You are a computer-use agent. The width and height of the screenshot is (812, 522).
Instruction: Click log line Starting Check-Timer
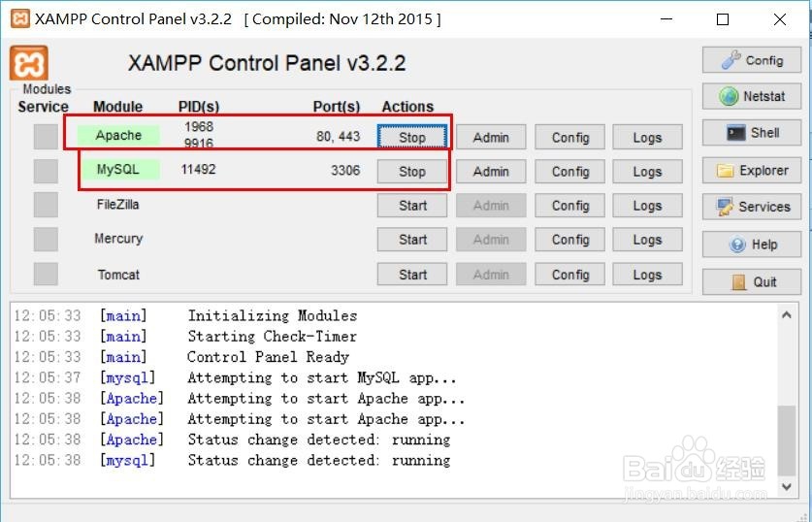[273, 337]
